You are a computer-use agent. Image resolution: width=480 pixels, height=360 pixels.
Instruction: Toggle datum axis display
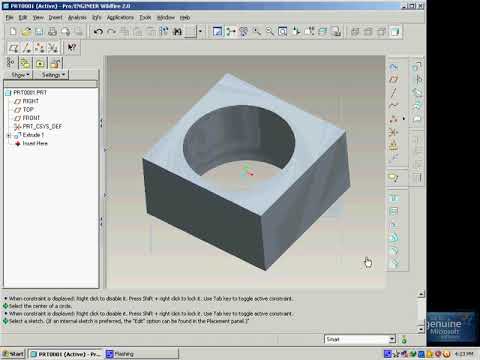27,47
